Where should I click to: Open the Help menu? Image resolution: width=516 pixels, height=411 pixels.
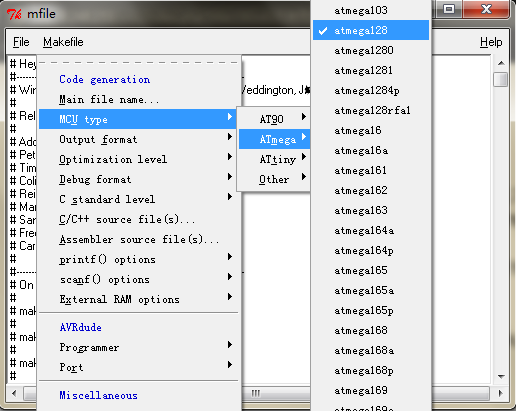tap(491, 42)
